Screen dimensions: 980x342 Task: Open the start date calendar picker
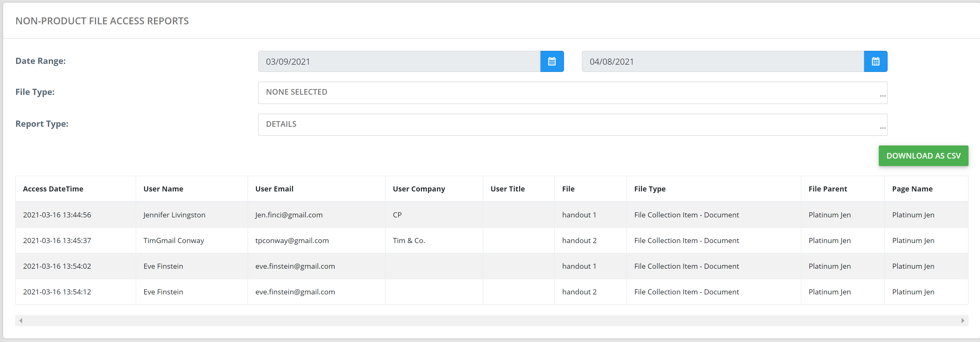point(552,61)
